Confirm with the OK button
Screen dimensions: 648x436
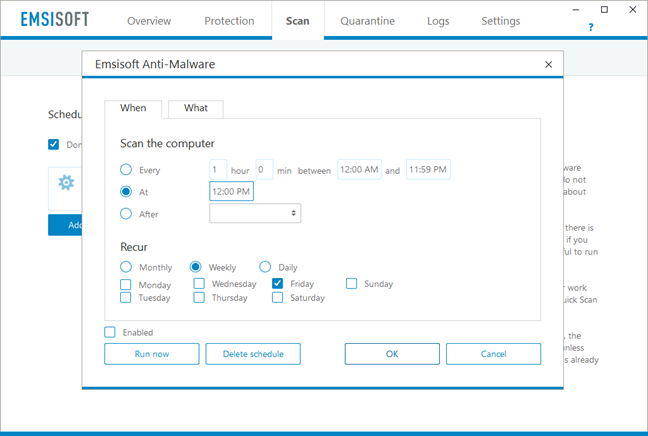coord(392,354)
